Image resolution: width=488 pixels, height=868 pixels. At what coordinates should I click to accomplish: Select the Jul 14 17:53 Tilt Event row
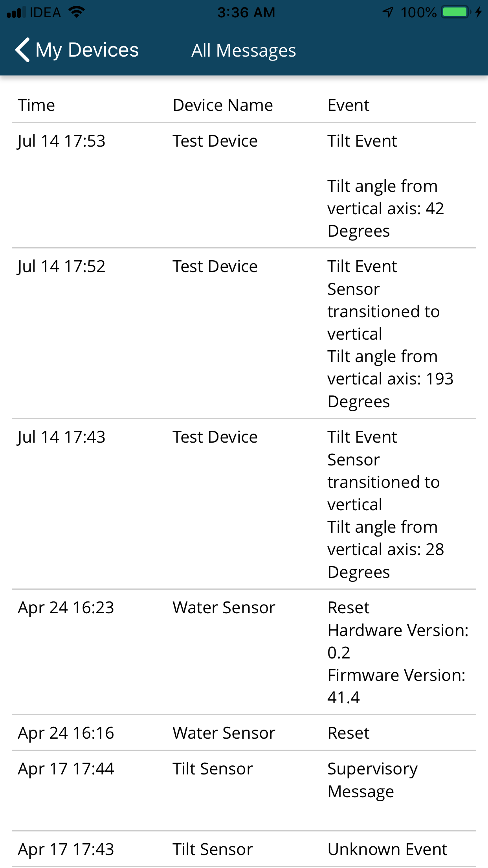pos(244,185)
